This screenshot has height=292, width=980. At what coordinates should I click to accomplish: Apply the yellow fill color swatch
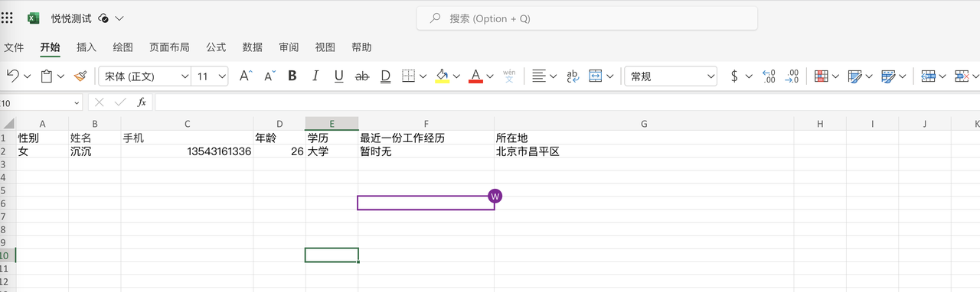pyautogui.click(x=442, y=76)
